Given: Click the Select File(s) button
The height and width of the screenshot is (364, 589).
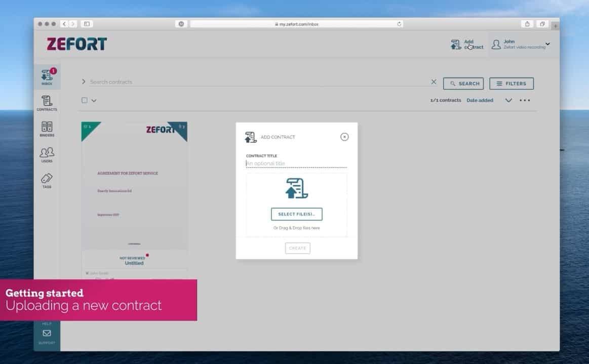Looking at the screenshot, I should [x=296, y=214].
